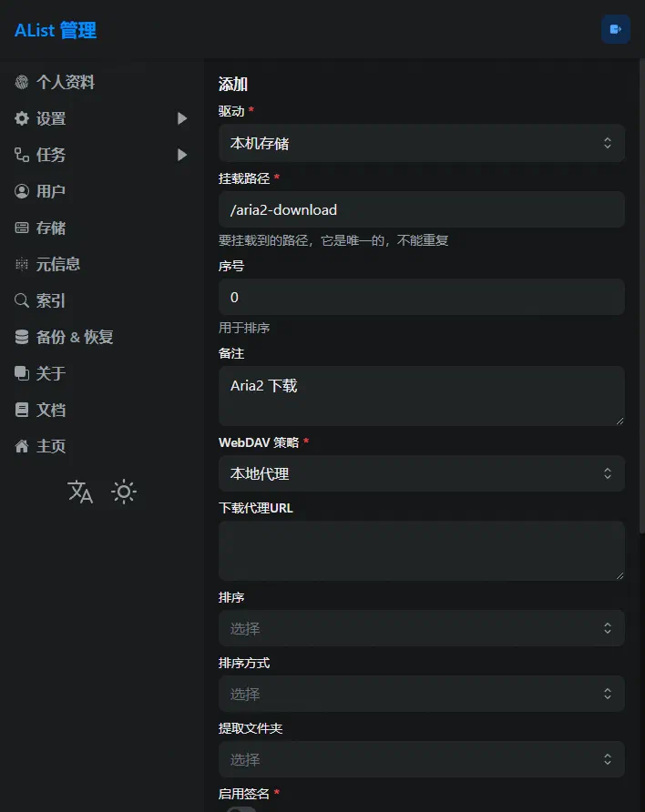Open the 索引 search index icon
The height and width of the screenshot is (812, 645).
click(22, 300)
